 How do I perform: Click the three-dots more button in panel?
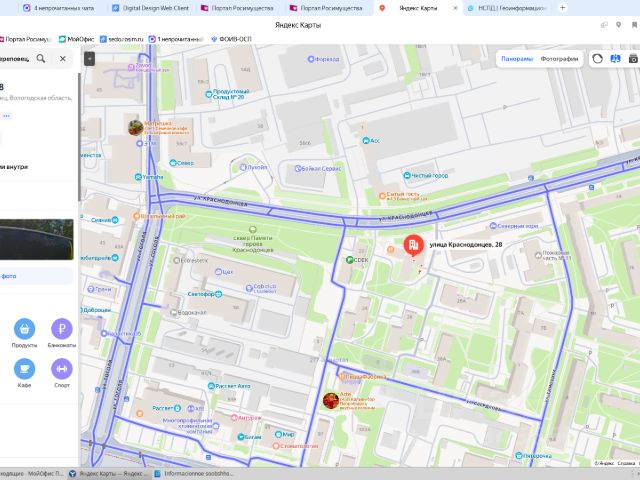pos(6,116)
